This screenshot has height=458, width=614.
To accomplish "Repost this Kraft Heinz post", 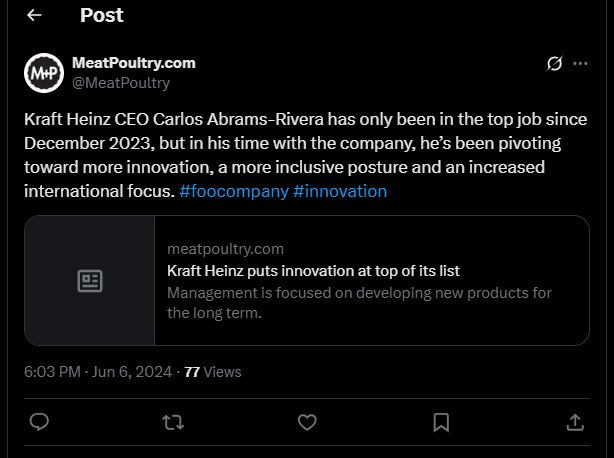I will tap(173, 422).
